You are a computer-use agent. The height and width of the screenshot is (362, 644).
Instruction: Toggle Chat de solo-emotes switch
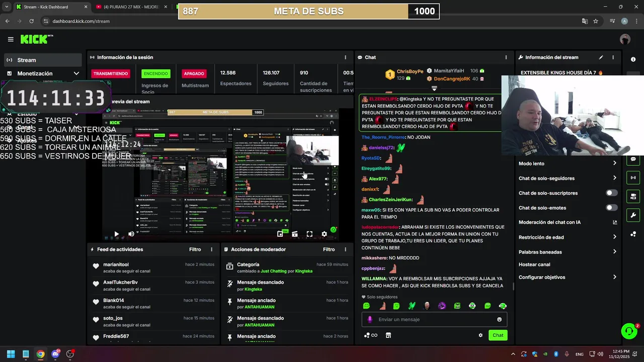[611, 208]
